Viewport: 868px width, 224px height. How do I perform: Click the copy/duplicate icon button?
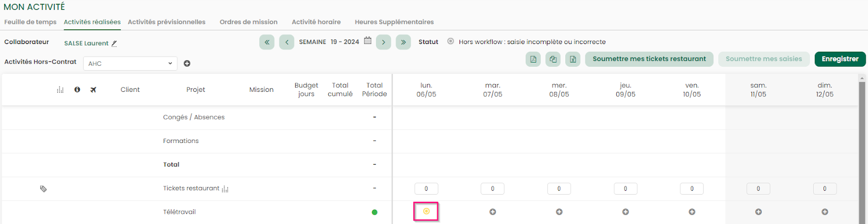coord(553,59)
